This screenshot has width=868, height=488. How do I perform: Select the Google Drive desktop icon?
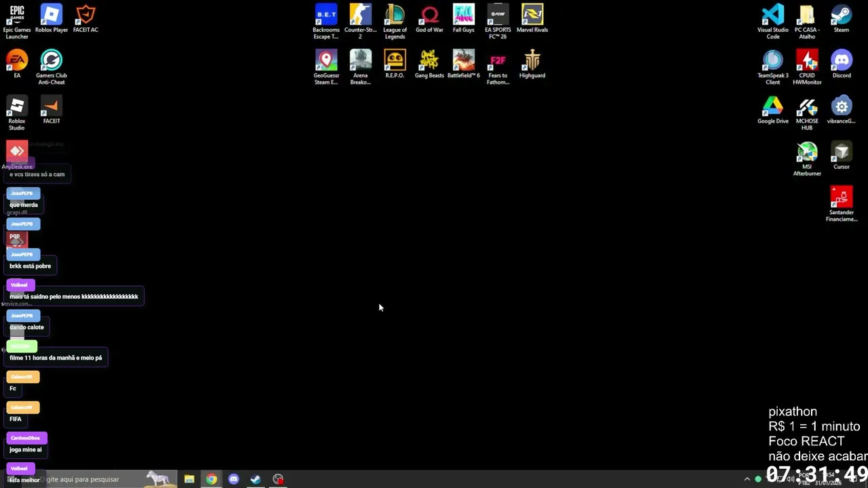[773, 109]
